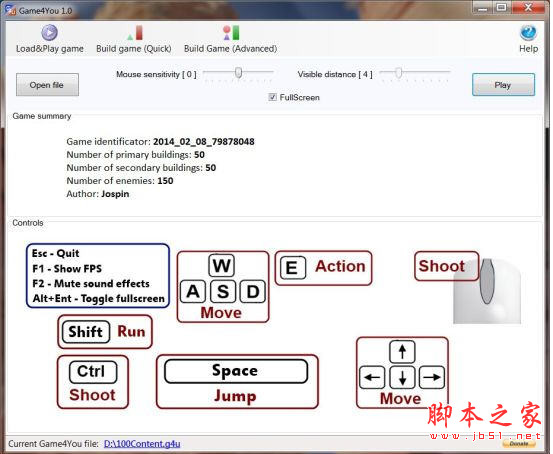Open Build game (Quick) toolbar icon

point(135,33)
